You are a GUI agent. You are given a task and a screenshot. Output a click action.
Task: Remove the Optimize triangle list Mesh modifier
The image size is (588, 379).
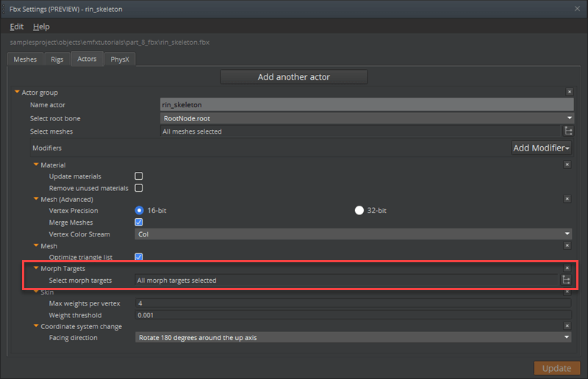567,246
